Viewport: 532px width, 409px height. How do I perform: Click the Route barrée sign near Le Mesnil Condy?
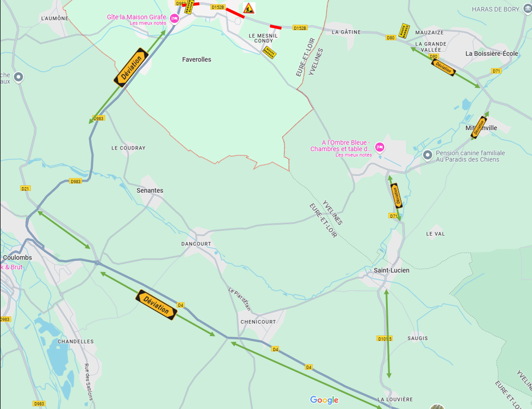[x=270, y=52]
